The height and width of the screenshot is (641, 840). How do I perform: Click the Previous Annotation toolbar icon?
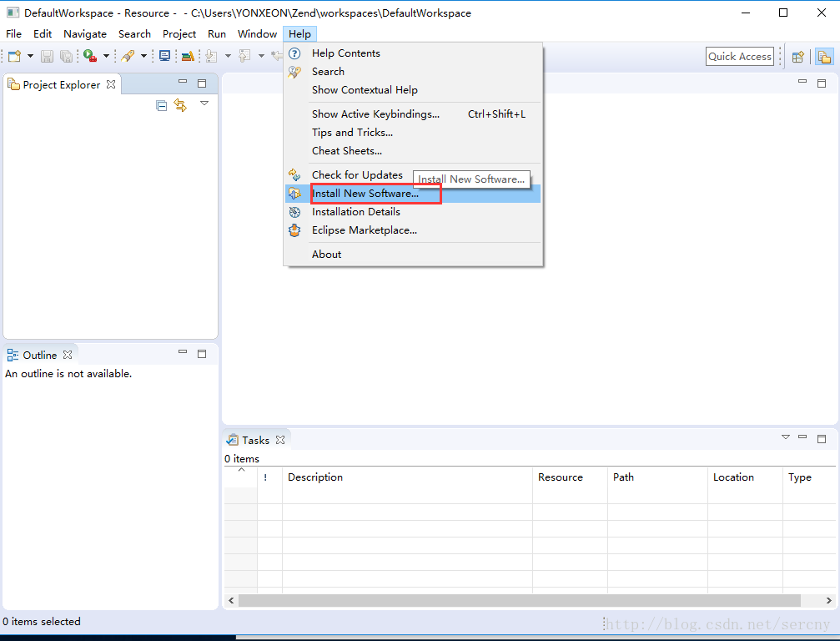point(244,56)
